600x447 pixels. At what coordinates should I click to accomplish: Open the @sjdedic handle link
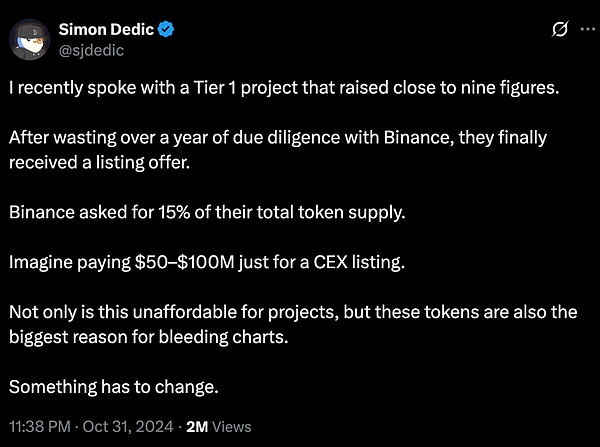pyautogui.click(x=91, y=51)
